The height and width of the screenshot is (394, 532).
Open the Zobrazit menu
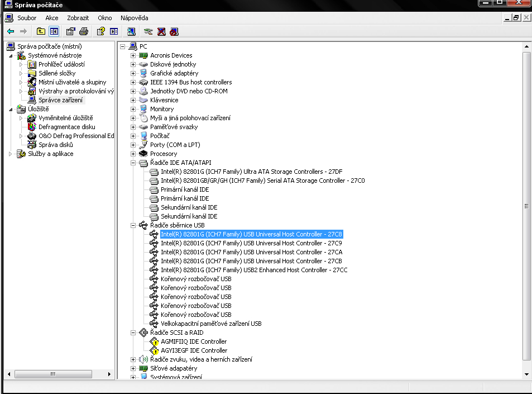pos(78,18)
